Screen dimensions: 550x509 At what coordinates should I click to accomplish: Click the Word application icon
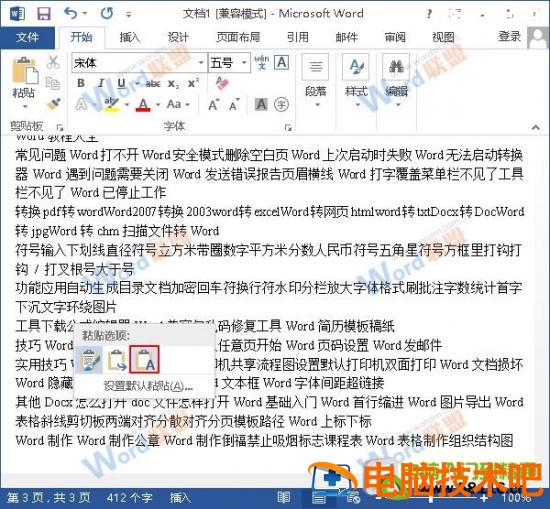[x=16, y=14]
